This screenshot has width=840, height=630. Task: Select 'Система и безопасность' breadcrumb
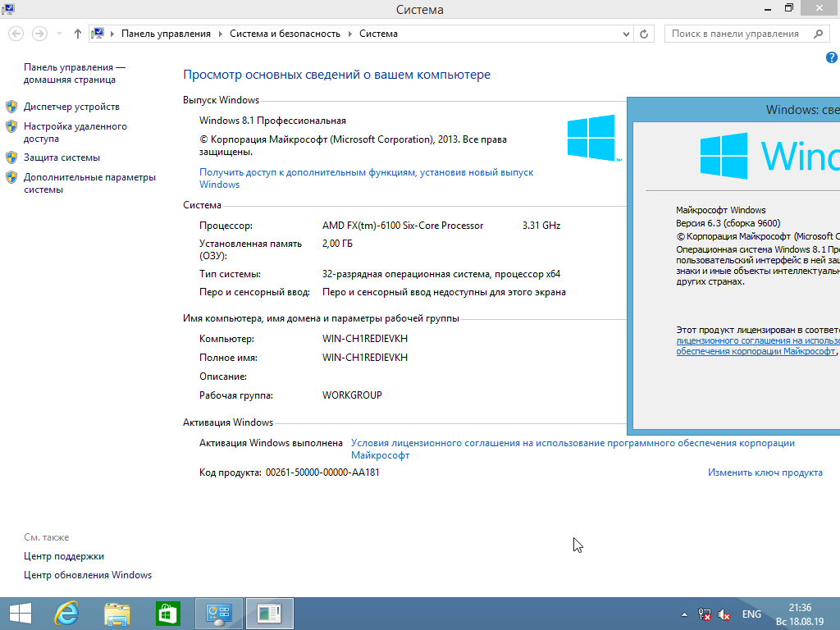pyautogui.click(x=285, y=34)
